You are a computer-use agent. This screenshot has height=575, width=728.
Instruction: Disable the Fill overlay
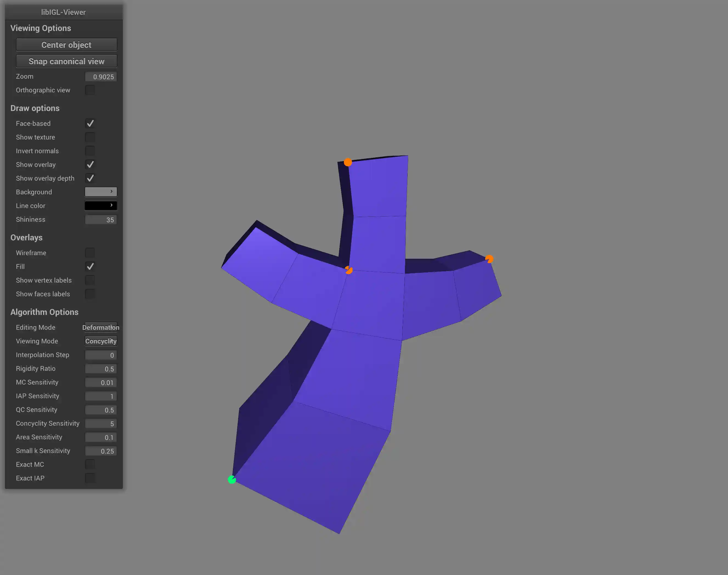click(x=90, y=266)
